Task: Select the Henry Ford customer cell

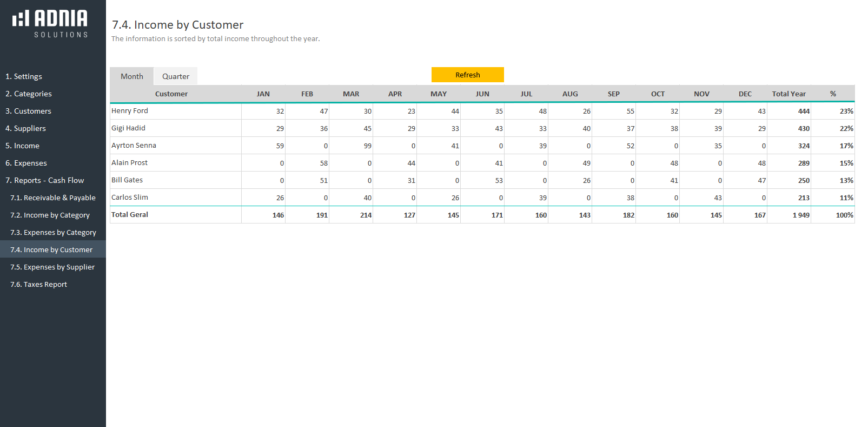Action: tap(130, 111)
